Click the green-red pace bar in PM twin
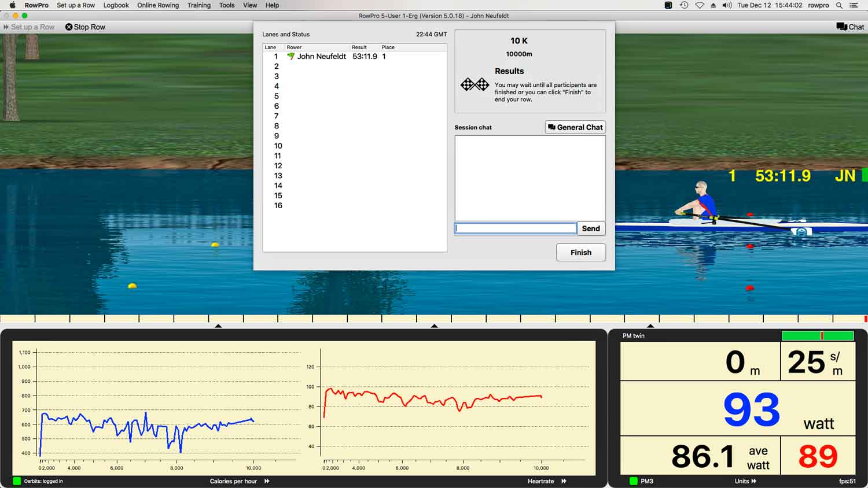The image size is (868, 488). (818, 335)
